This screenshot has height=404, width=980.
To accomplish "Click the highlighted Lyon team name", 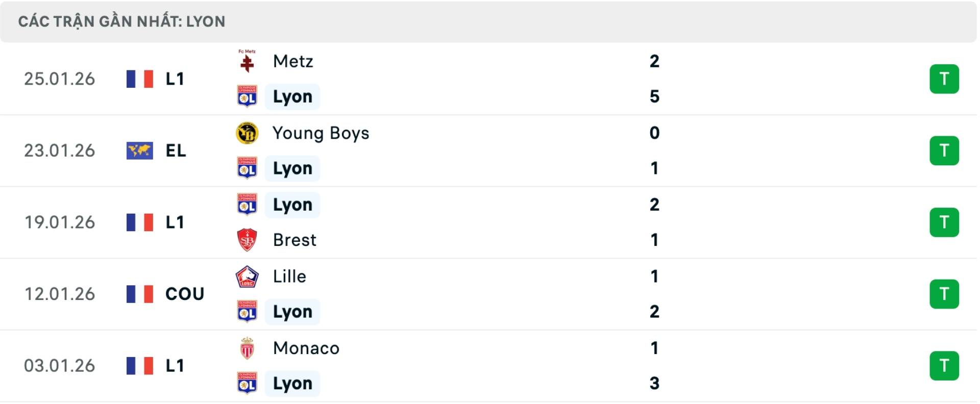I will click(x=292, y=96).
